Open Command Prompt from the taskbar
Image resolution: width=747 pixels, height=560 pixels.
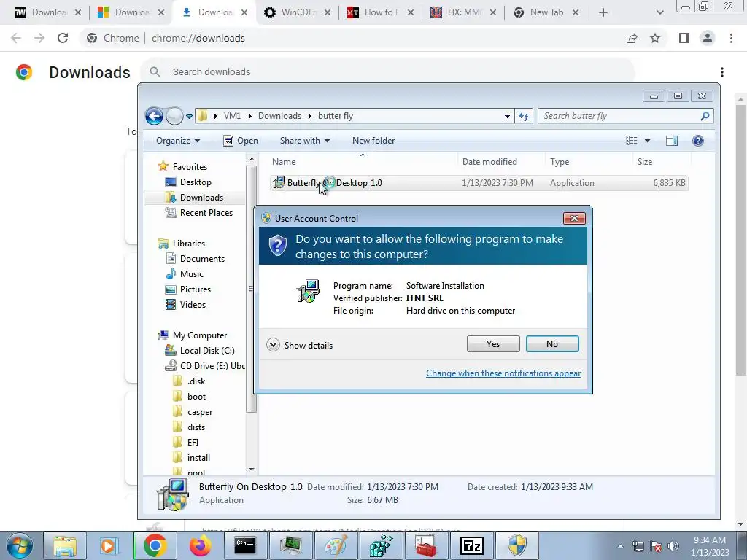[x=245, y=545]
